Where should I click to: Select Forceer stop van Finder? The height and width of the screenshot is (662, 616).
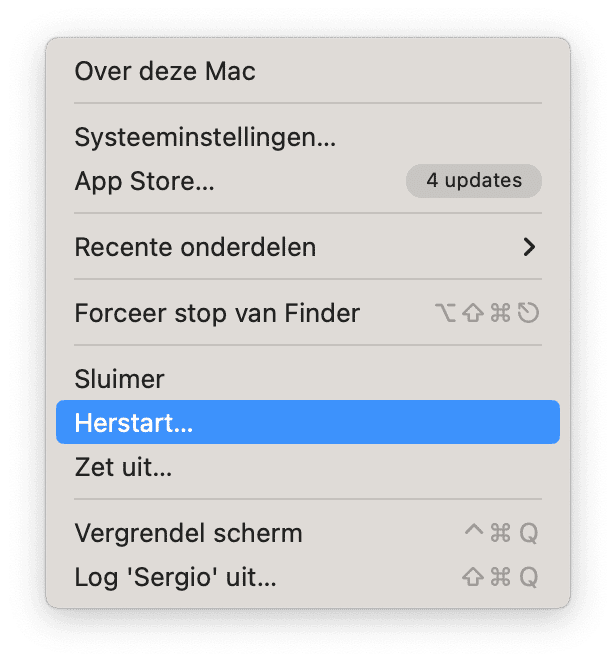coord(217,313)
